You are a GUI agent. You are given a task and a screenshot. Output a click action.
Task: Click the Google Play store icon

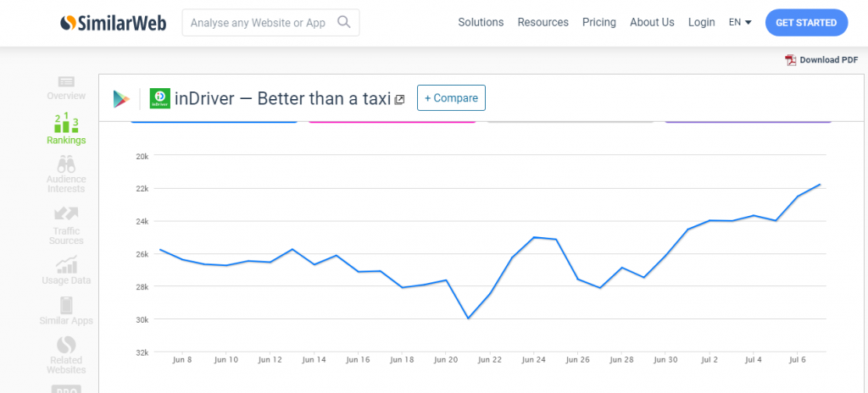pos(121,98)
